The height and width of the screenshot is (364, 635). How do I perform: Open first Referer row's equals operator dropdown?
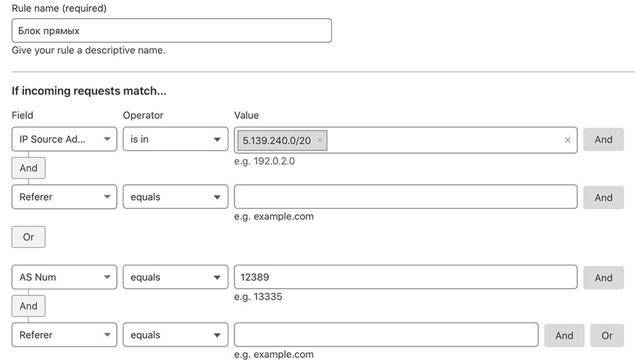175,197
